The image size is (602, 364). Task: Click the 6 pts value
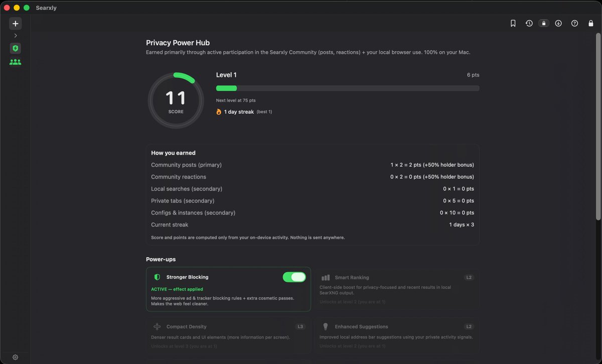point(473,75)
